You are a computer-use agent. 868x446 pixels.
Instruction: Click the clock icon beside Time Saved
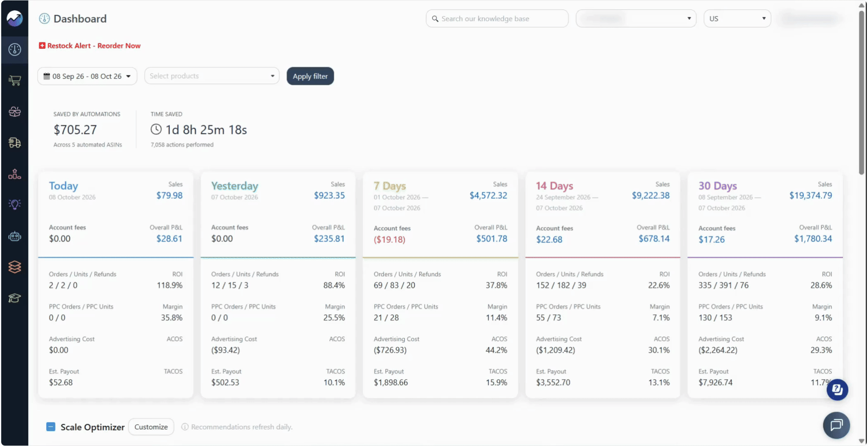156,129
